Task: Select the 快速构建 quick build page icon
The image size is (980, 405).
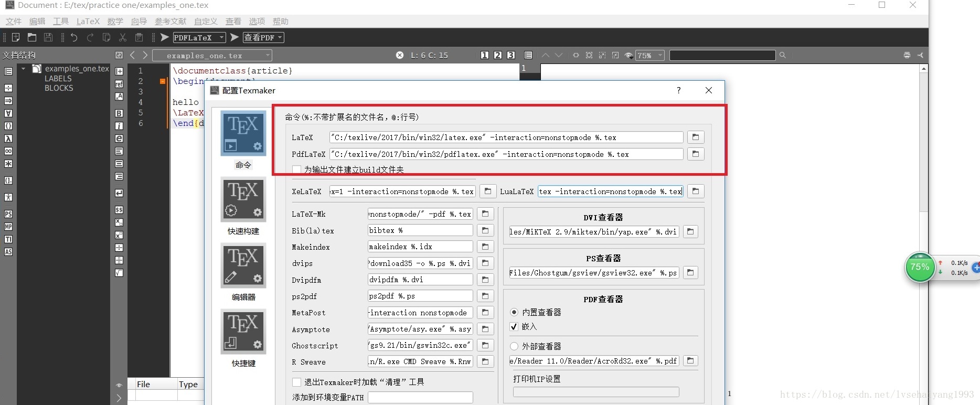Action: tap(243, 199)
